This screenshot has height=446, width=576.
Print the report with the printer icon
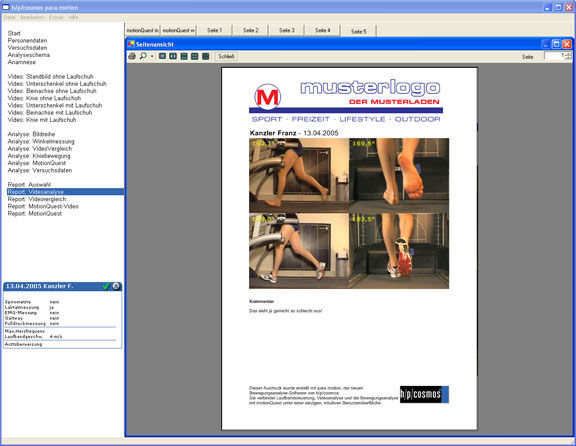(x=132, y=56)
